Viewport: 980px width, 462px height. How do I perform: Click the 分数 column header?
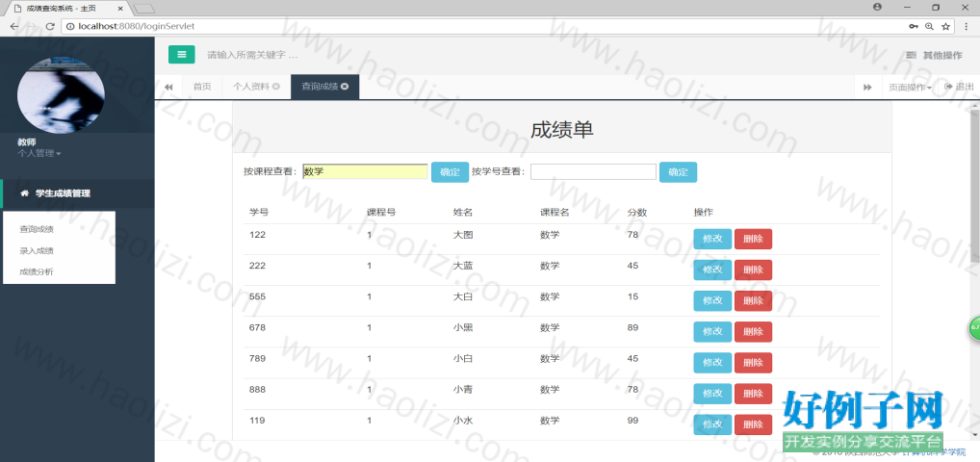pyautogui.click(x=637, y=213)
